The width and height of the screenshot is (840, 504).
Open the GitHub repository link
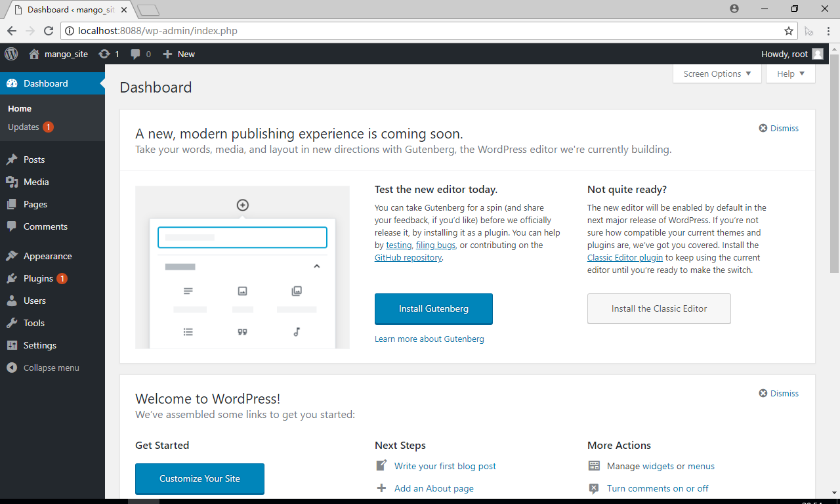408,257
